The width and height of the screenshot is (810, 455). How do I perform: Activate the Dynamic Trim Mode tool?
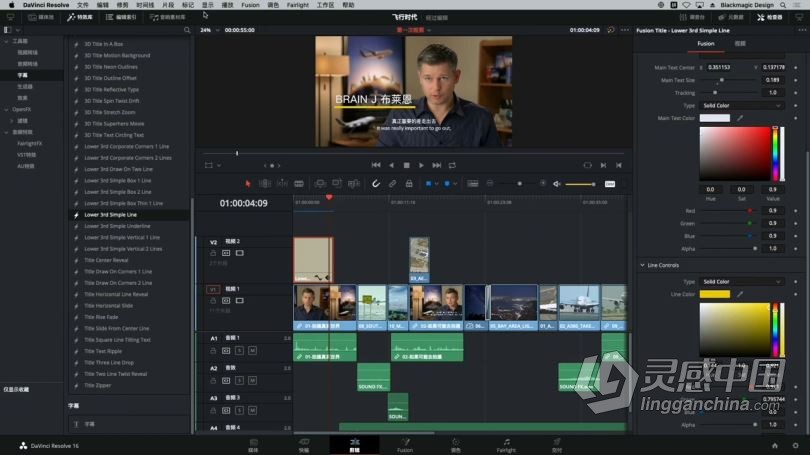pos(282,184)
